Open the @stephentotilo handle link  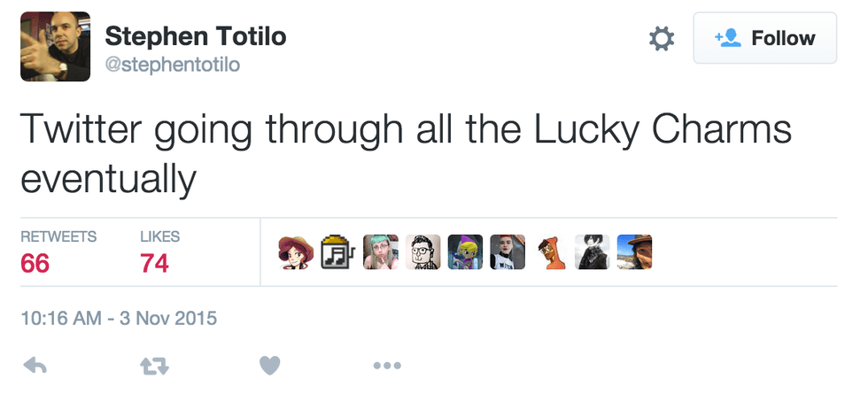172,66
